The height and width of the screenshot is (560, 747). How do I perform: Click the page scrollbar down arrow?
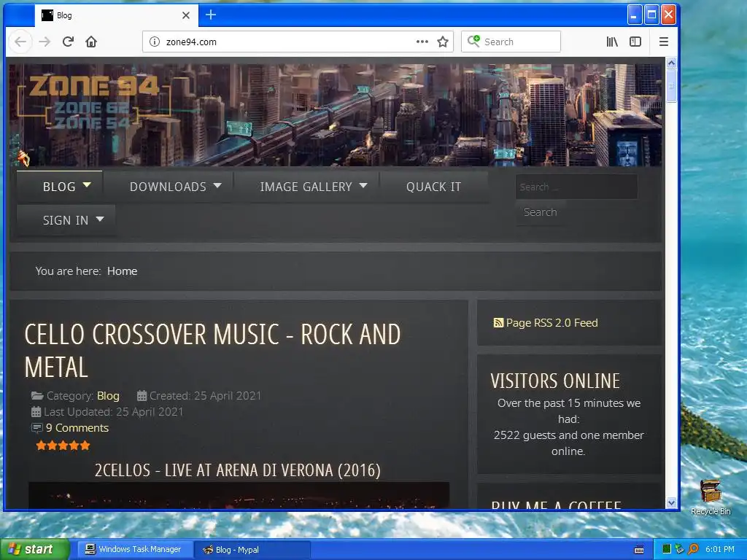pyautogui.click(x=671, y=503)
